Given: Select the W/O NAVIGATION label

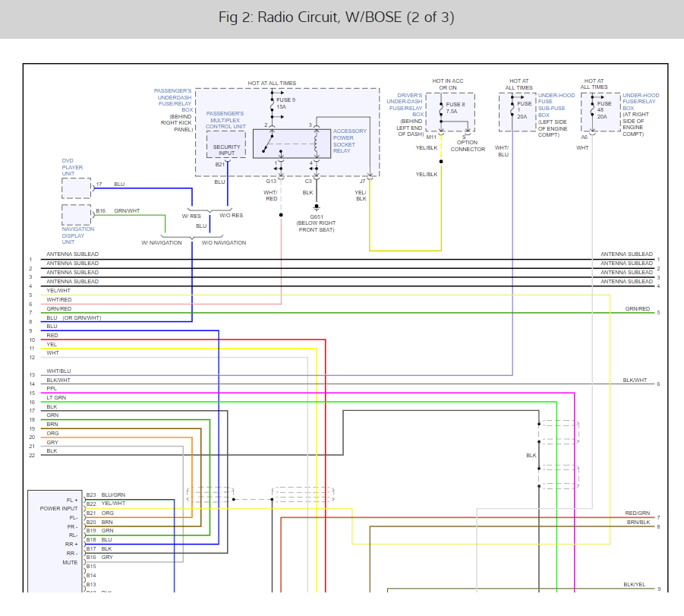Looking at the screenshot, I should click(223, 243).
